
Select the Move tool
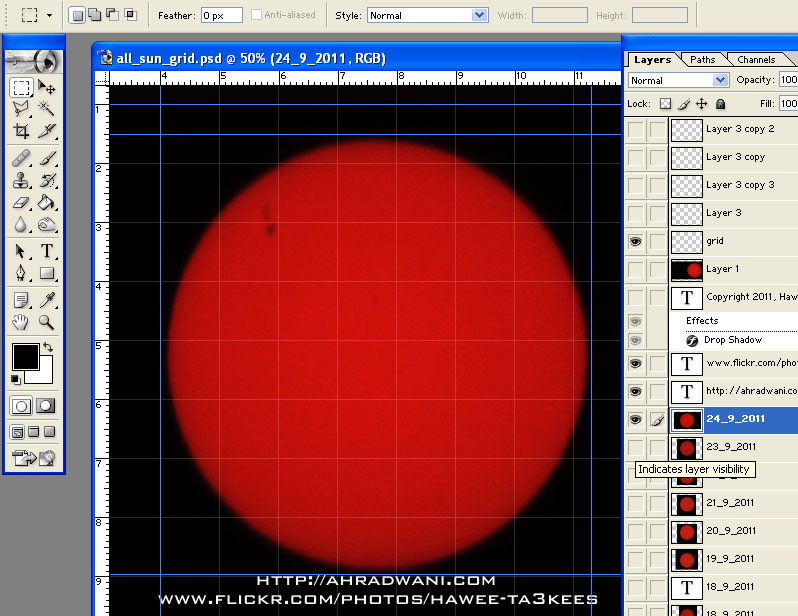click(x=46, y=88)
